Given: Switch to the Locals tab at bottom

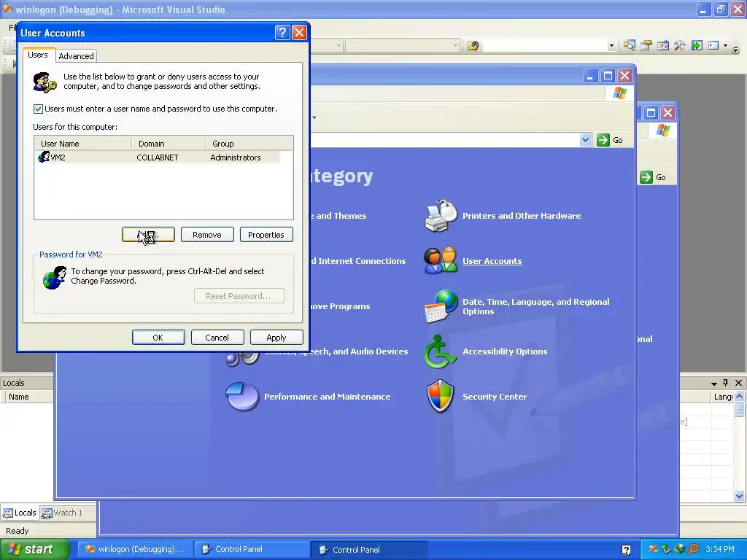Looking at the screenshot, I should pyautogui.click(x=20, y=513).
